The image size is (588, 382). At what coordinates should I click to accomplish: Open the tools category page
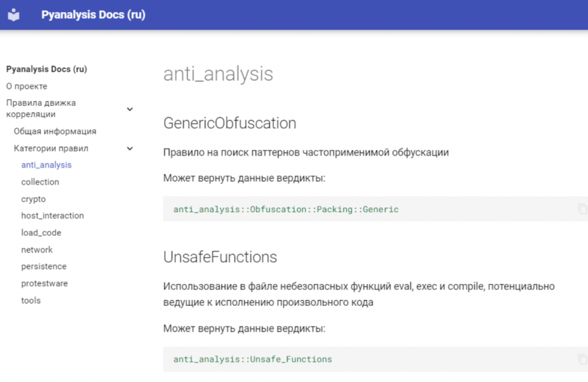[x=31, y=301]
